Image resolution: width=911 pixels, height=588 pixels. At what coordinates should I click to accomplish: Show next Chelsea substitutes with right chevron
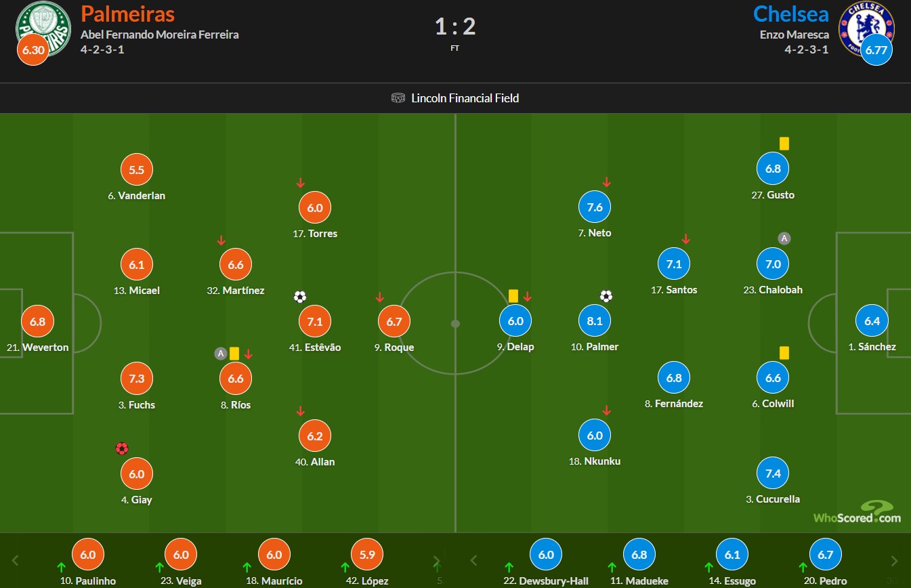895,560
